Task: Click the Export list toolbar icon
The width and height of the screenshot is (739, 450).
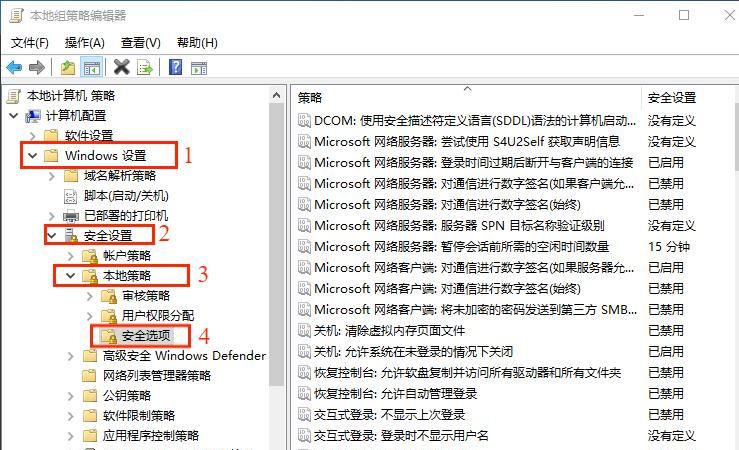Action: tap(145, 68)
